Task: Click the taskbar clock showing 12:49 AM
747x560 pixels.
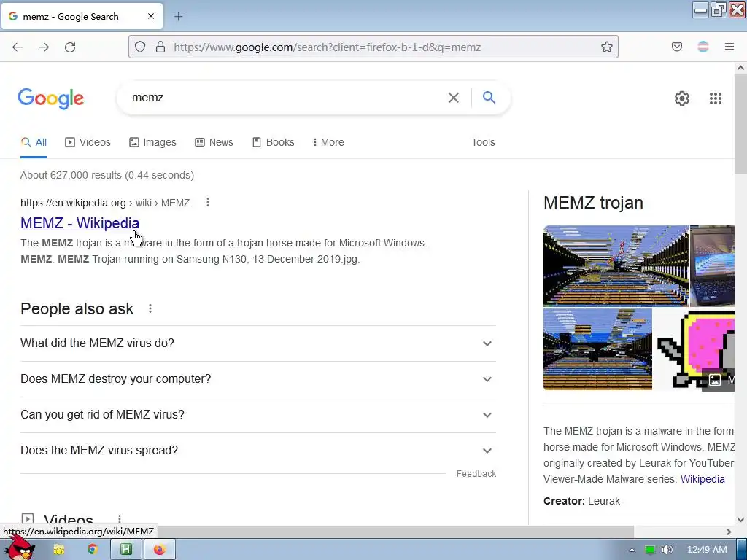Action: [x=707, y=550]
